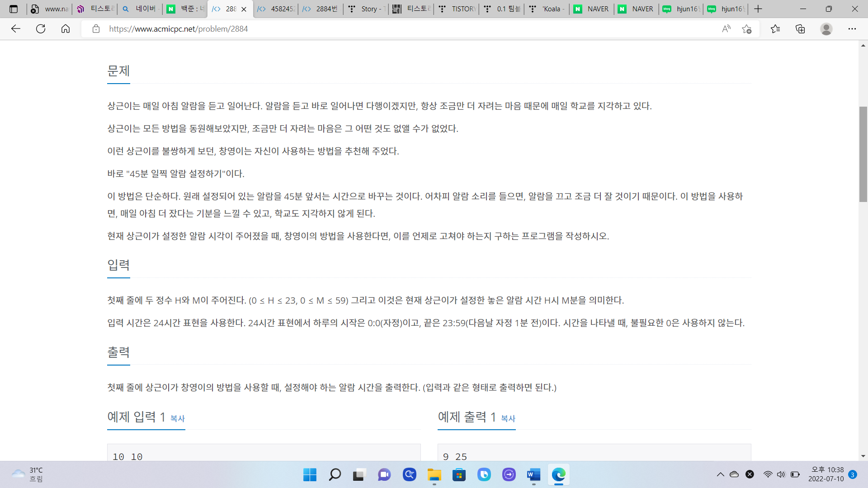Open Microsoft Word from taskbar

click(533, 474)
